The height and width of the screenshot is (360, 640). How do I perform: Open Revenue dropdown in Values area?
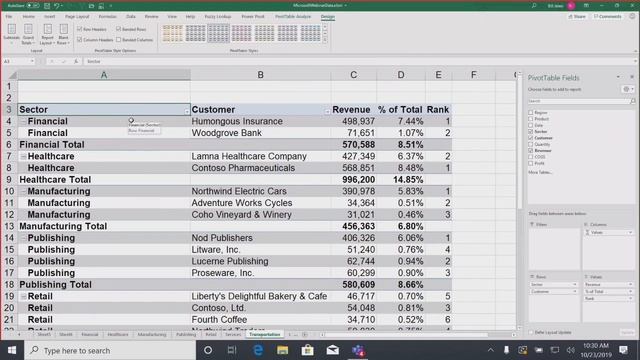630,284
